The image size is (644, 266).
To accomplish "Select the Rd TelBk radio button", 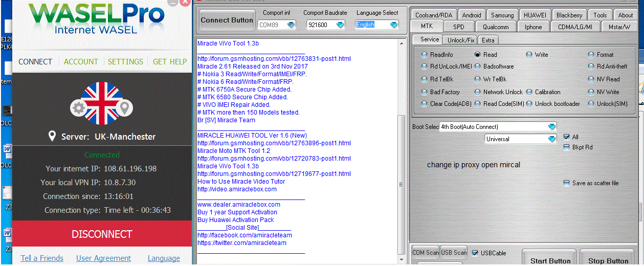I will pos(425,79).
